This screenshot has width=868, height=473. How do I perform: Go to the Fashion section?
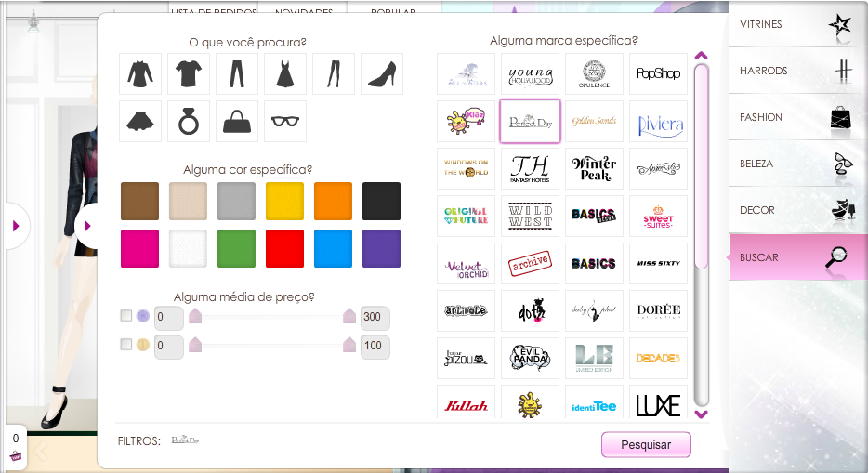tap(797, 117)
